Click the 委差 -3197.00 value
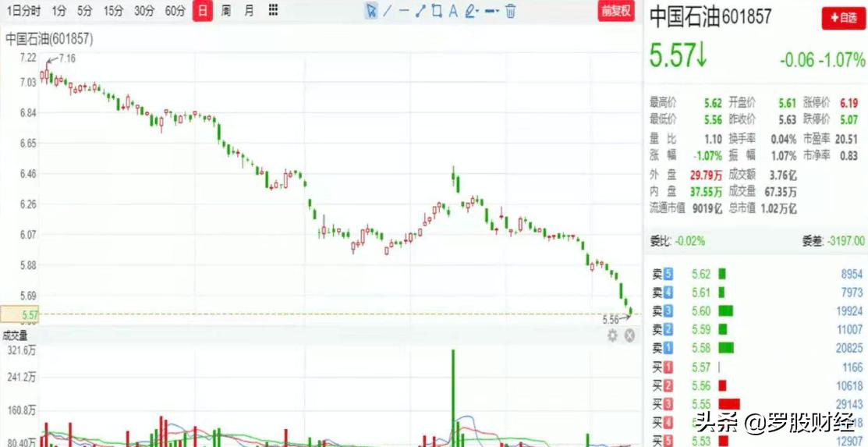Image resolution: width=868 pixels, height=447 pixels. [845, 240]
